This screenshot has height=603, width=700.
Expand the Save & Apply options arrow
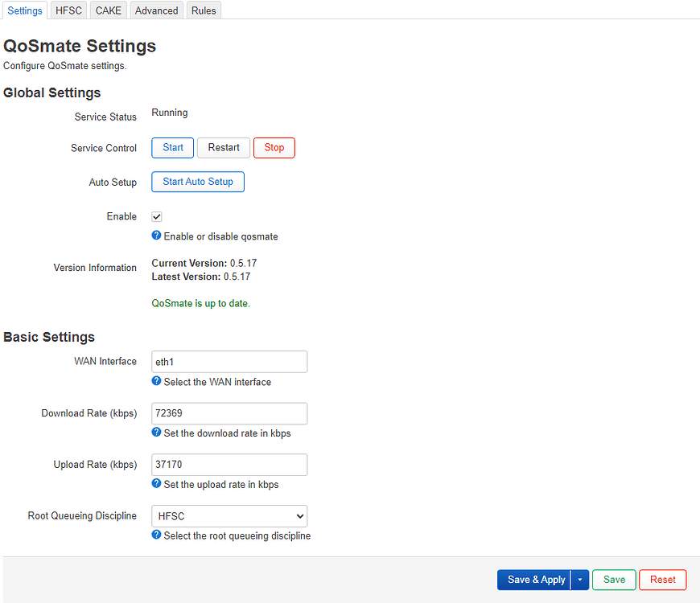point(580,580)
